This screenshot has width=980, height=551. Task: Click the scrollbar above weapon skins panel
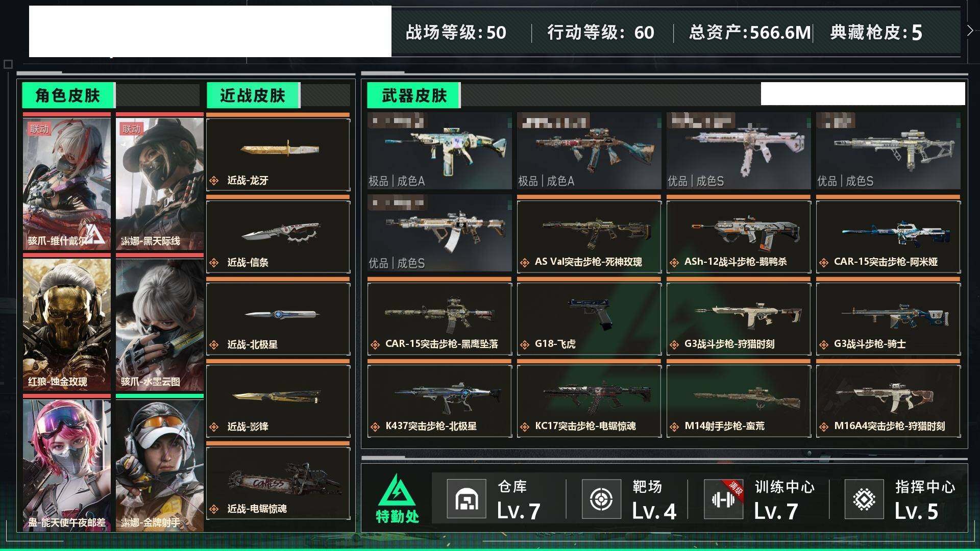click(664, 73)
